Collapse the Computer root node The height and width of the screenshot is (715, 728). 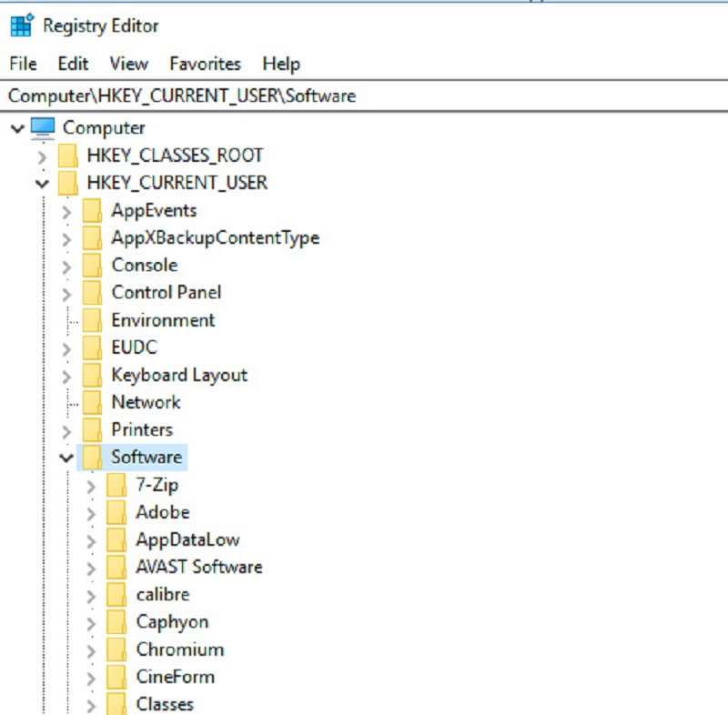17,128
